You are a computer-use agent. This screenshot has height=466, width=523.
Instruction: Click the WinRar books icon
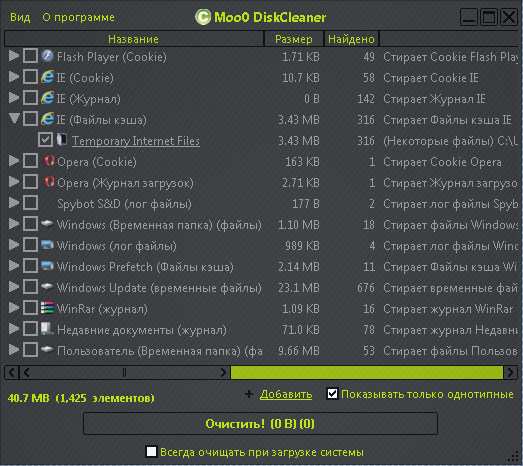(47, 308)
